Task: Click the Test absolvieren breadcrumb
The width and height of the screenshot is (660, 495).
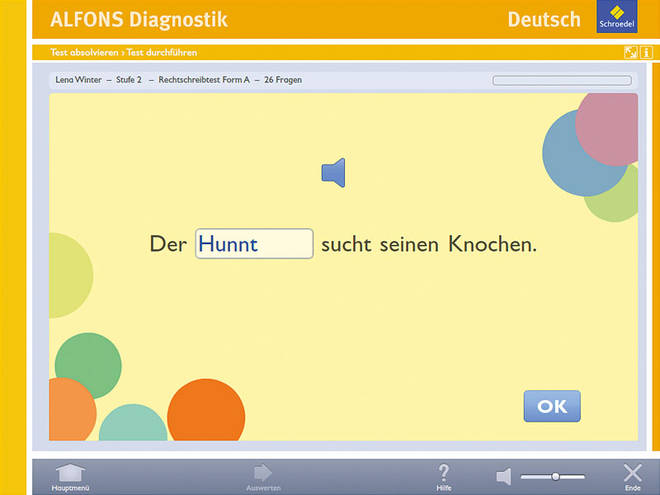Action: [84, 53]
